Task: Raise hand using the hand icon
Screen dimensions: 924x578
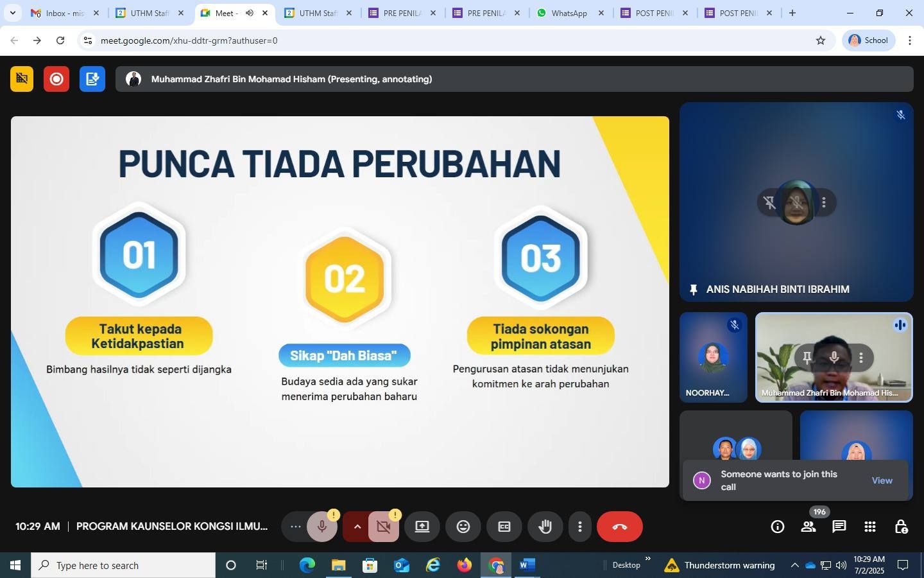Action: (x=545, y=527)
